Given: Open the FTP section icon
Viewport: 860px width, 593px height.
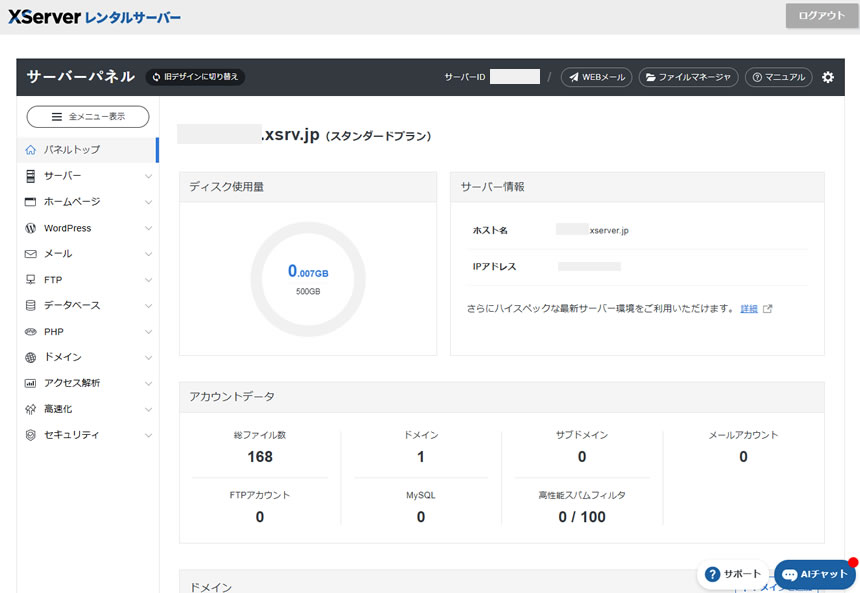Looking at the screenshot, I should click(31, 279).
